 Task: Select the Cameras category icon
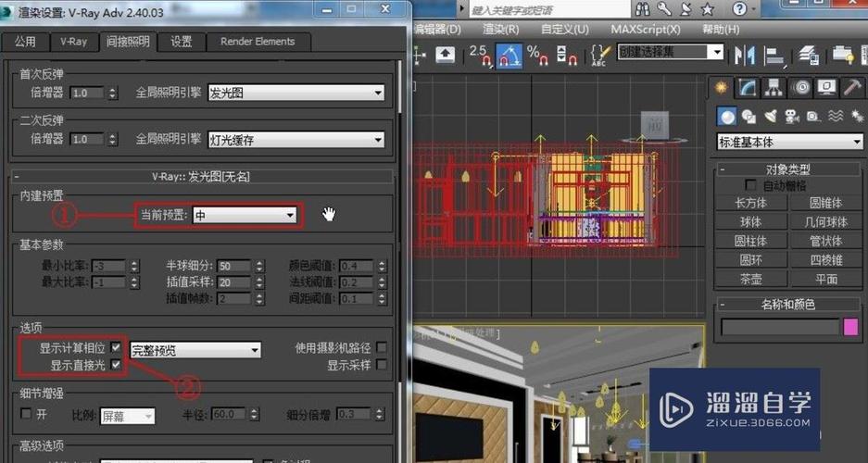792,116
